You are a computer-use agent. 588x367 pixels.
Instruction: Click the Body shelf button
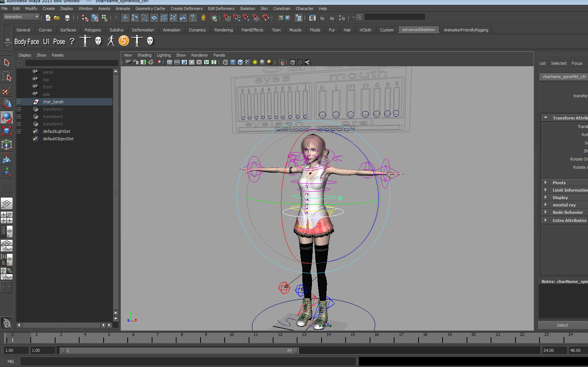pos(20,41)
